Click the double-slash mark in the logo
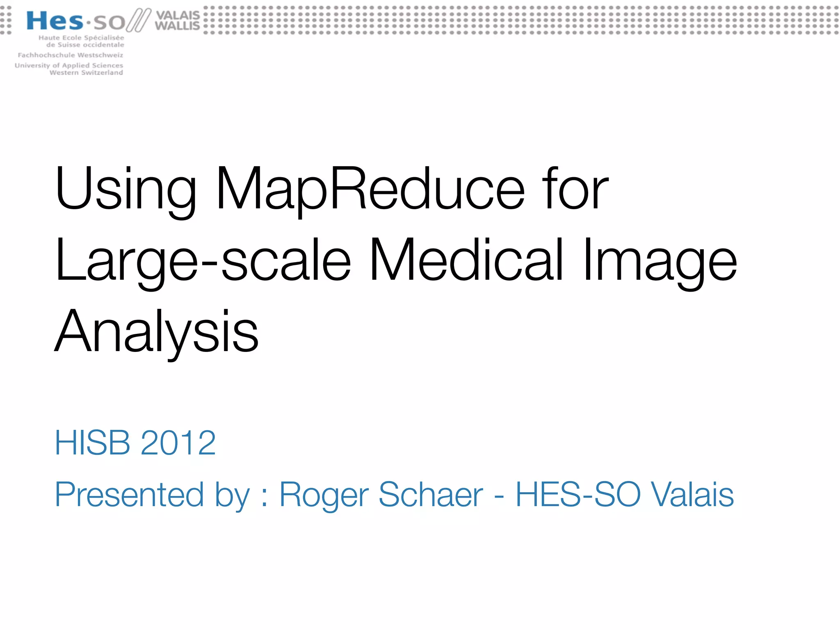Viewport: 840px width, 630px height. tap(138, 21)
